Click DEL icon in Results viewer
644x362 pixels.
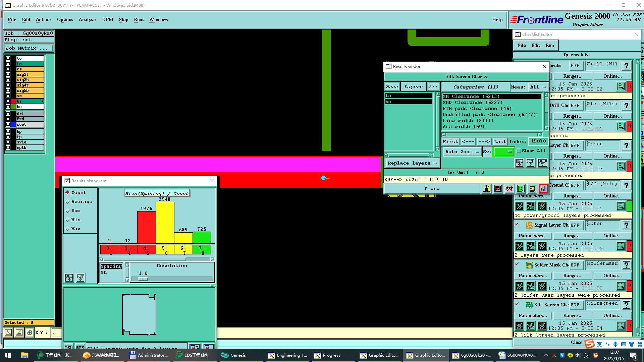pos(519,163)
